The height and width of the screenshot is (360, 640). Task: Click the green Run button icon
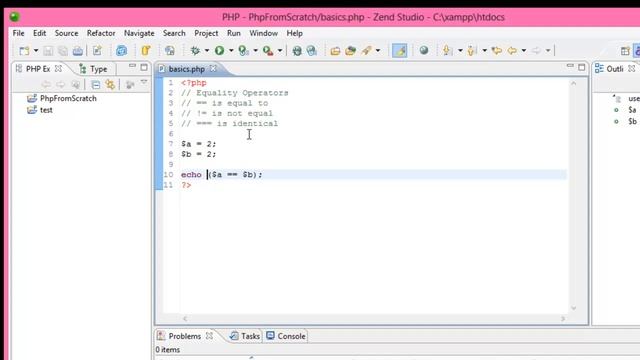point(220,51)
